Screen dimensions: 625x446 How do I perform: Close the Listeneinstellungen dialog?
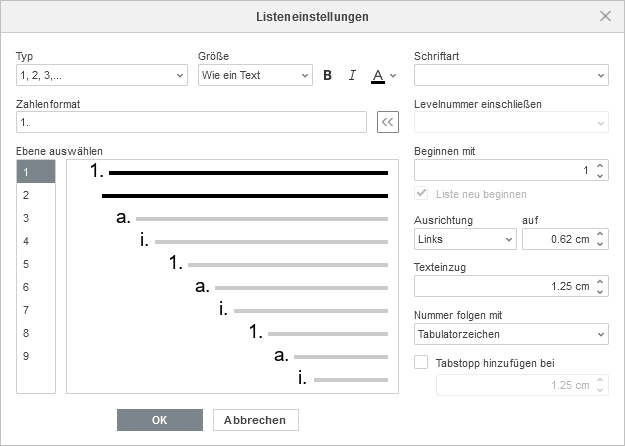[x=605, y=16]
